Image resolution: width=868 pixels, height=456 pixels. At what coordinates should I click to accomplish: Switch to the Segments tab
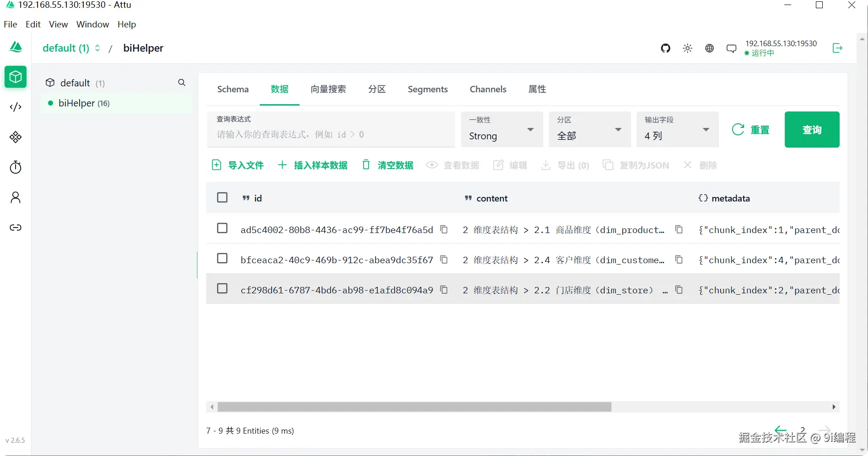tap(428, 89)
